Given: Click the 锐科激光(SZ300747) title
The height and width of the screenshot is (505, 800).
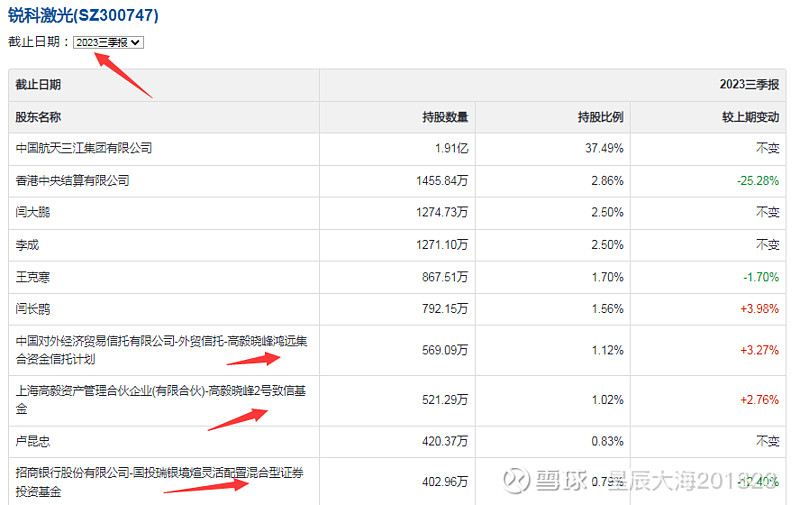Looking at the screenshot, I should point(83,15).
